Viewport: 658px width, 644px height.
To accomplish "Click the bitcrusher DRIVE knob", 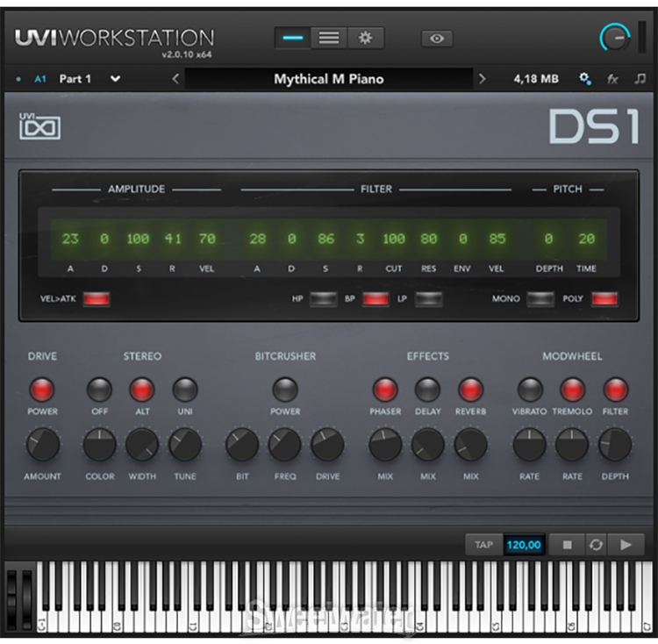I will tap(328, 445).
